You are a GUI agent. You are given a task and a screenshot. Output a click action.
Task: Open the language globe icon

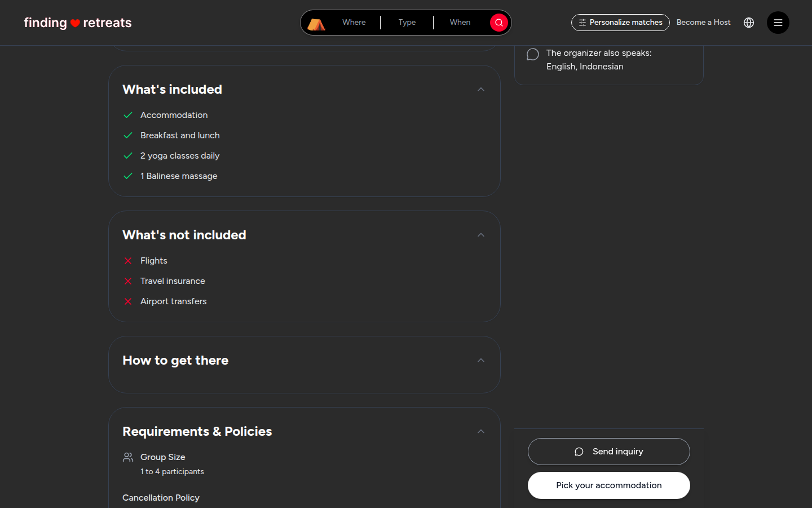[x=749, y=23]
